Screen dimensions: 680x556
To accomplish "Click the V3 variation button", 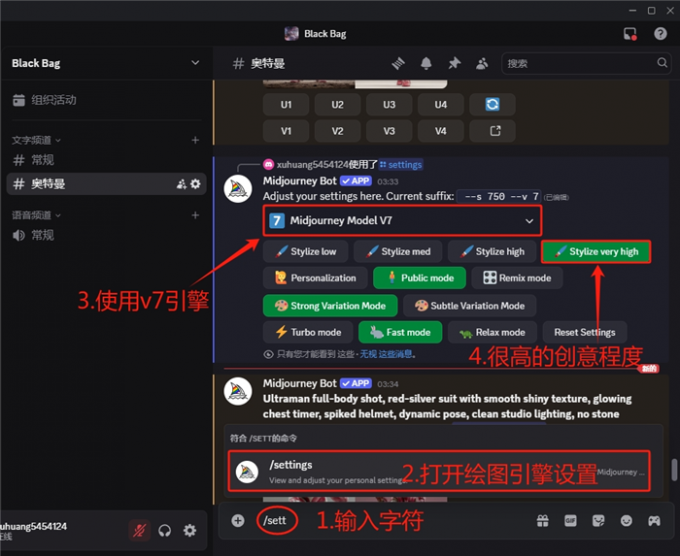I will point(389,131).
